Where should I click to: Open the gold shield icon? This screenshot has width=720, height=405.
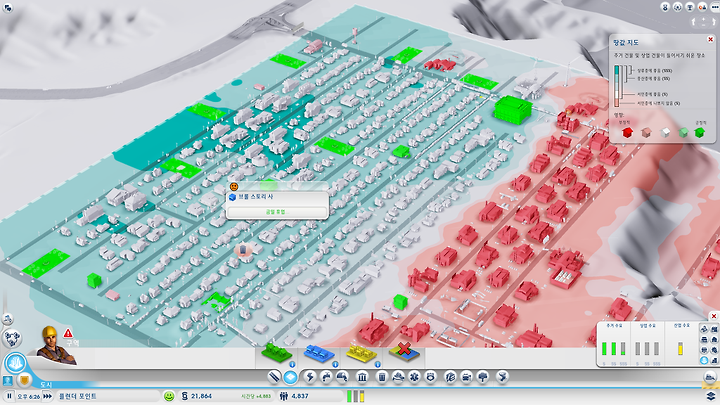tap(24, 380)
